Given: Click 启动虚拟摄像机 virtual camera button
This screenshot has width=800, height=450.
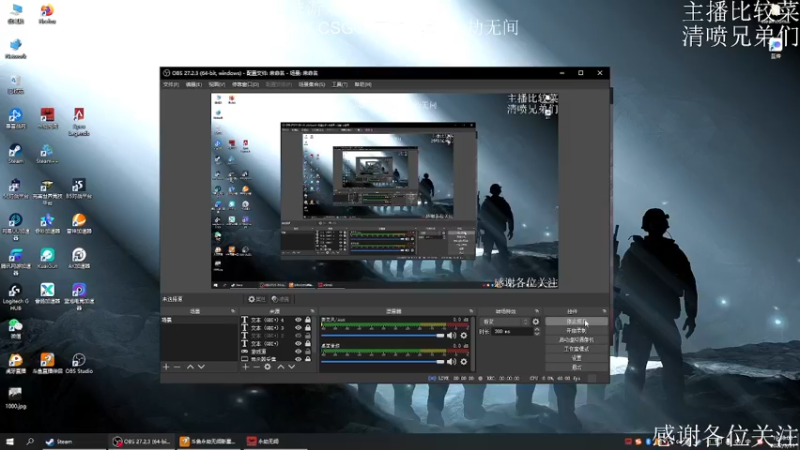Looking at the screenshot, I should [x=576, y=340].
